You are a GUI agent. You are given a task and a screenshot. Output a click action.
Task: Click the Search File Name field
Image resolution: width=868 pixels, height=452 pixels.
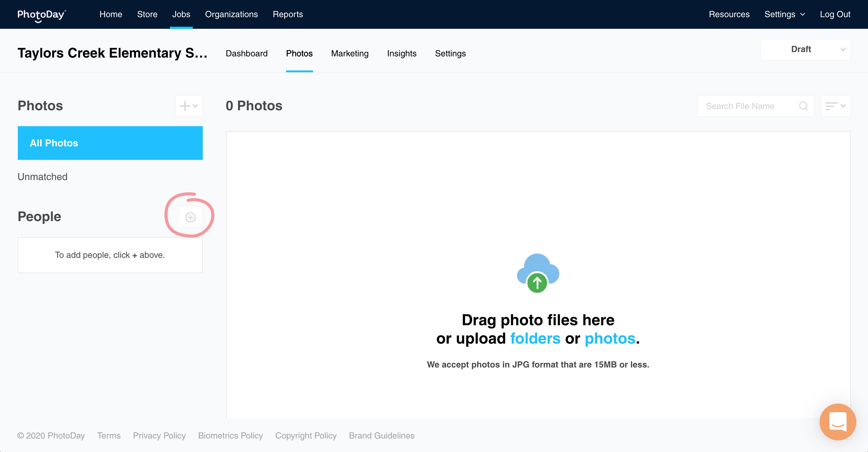[x=748, y=106]
